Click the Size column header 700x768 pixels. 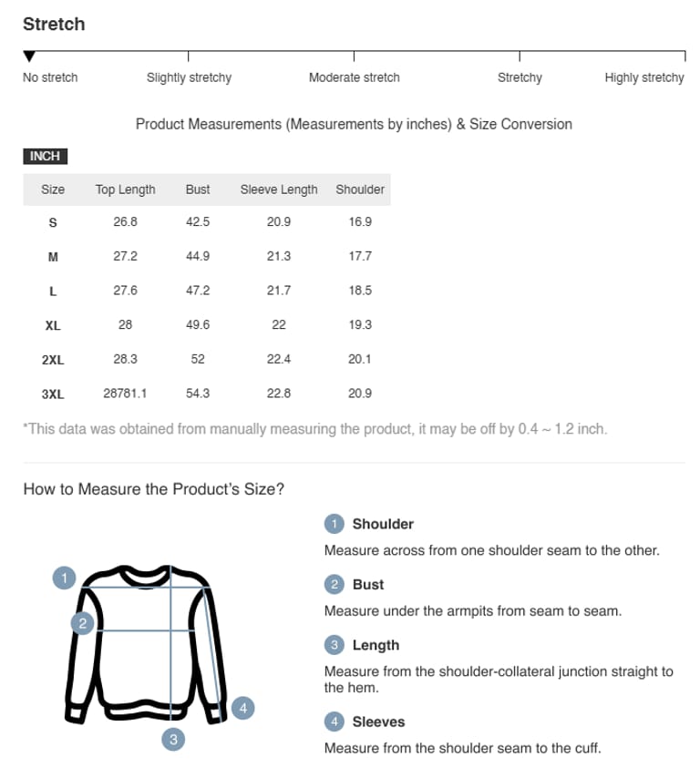pos(53,189)
